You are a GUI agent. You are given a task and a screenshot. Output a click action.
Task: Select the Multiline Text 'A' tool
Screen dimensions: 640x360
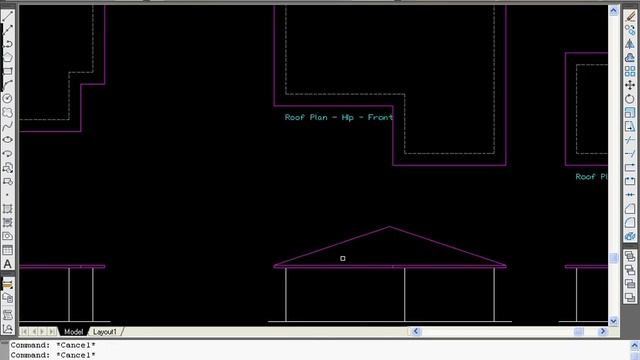pos(7,264)
